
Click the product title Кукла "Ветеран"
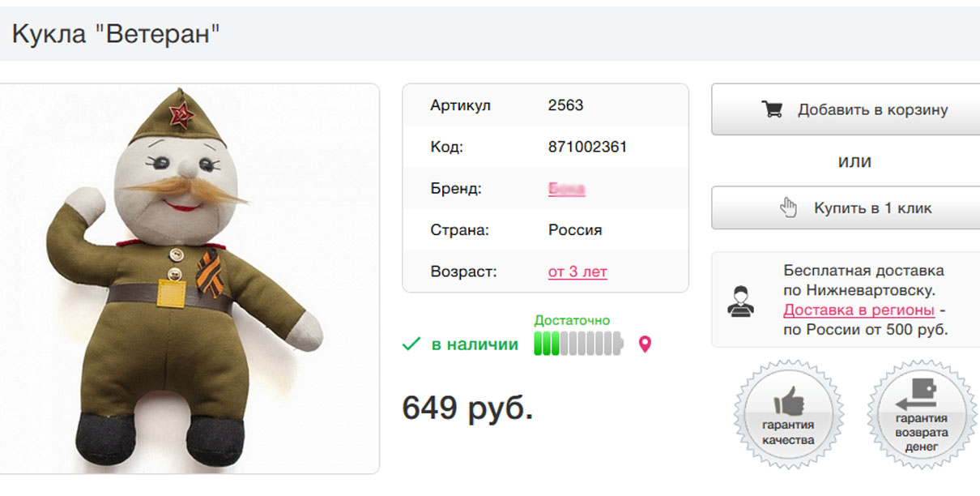point(116,33)
